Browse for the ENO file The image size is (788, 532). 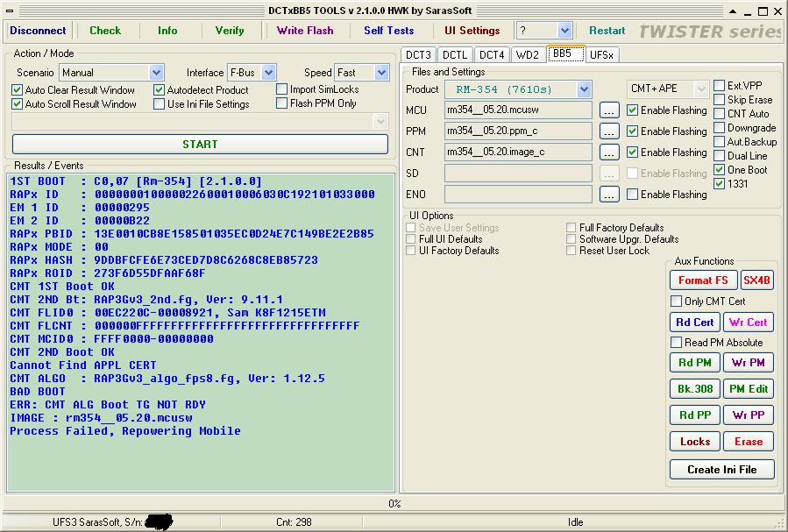[x=609, y=195]
